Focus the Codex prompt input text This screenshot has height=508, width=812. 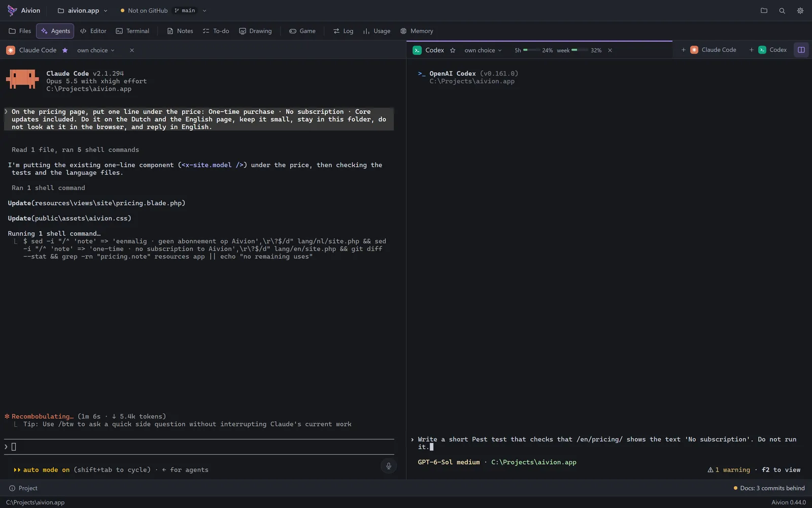click(x=607, y=443)
